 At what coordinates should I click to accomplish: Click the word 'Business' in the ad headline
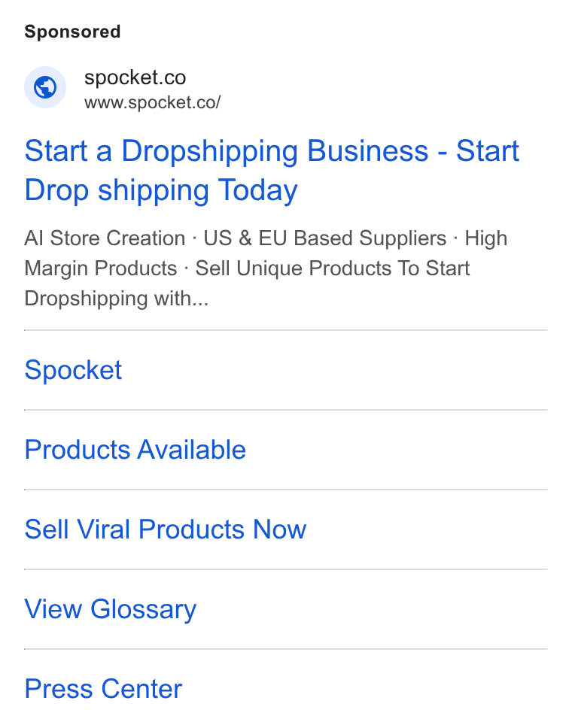coord(367,151)
